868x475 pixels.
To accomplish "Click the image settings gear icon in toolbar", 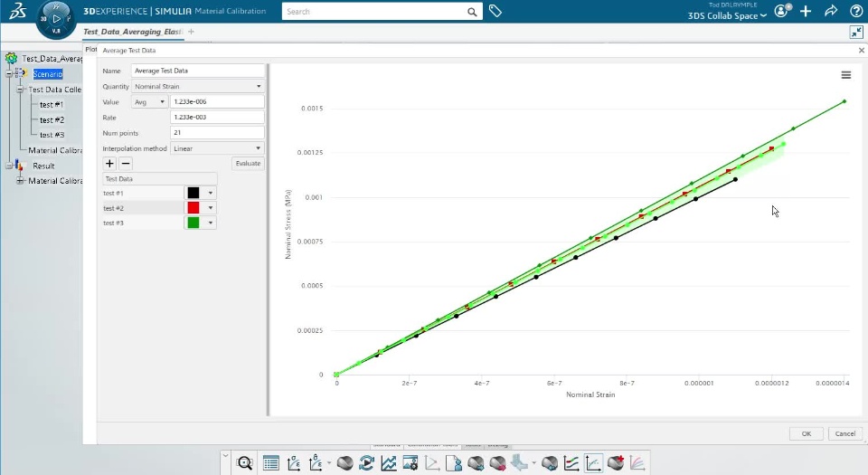I will pyautogui.click(x=410, y=462).
